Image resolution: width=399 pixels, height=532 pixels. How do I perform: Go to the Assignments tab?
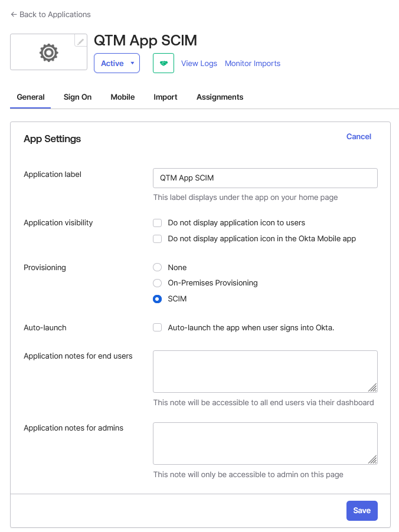[x=220, y=97]
